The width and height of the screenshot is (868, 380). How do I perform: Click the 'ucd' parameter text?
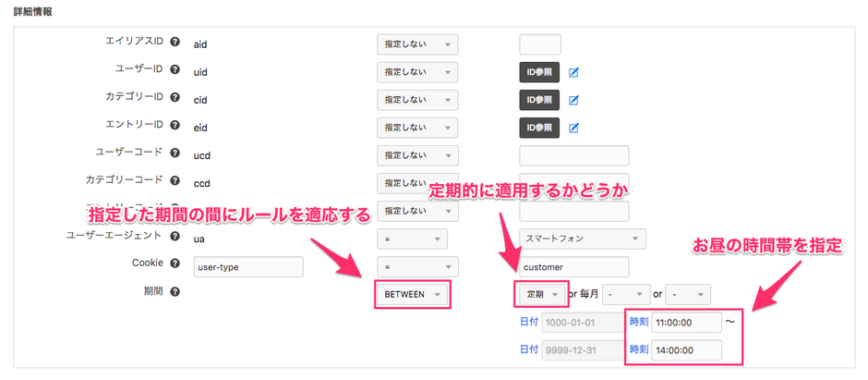pos(201,156)
